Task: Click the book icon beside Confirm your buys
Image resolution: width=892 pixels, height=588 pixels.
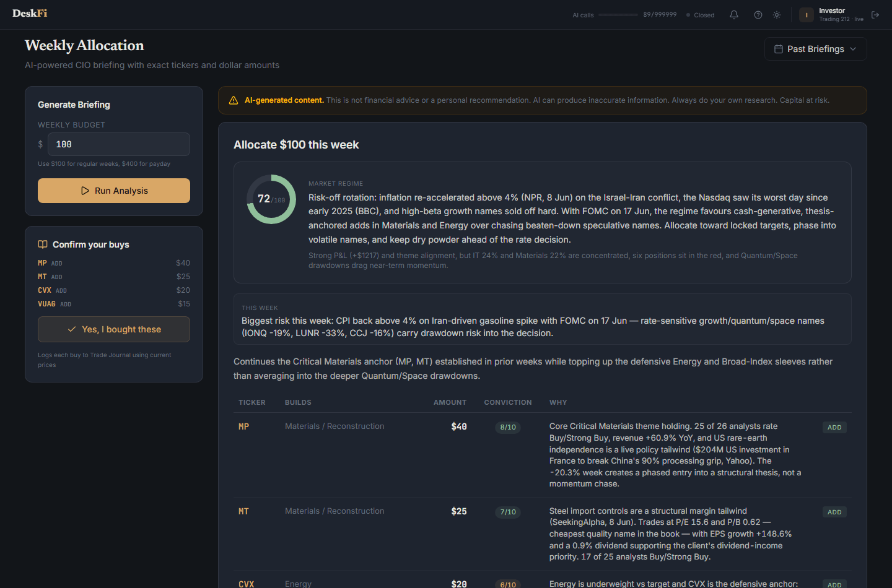Action: click(x=43, y=244)
